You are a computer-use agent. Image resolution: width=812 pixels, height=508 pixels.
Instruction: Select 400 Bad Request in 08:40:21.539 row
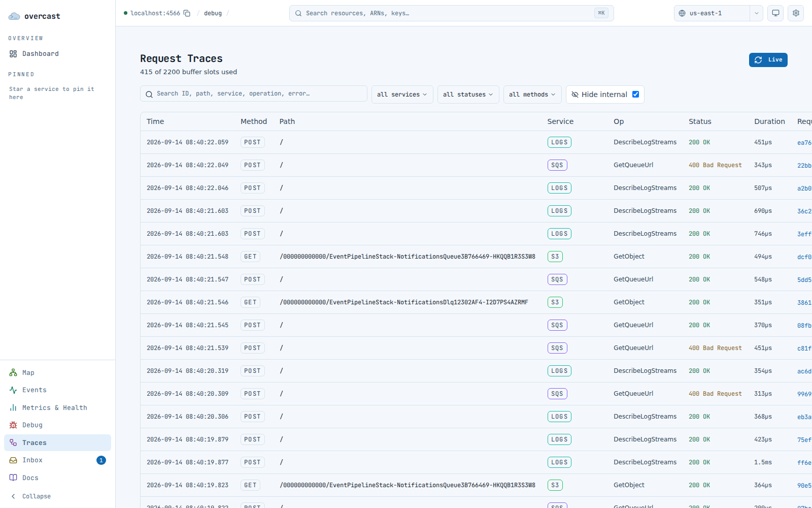(715, 348)
